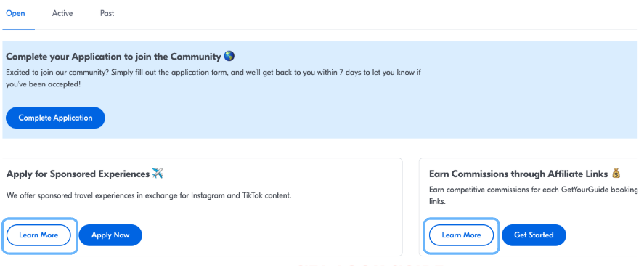This screenshot has width=644, height=268.
Task: Click Get Started for Affiliate Links
Action: (x=534, y=235)
